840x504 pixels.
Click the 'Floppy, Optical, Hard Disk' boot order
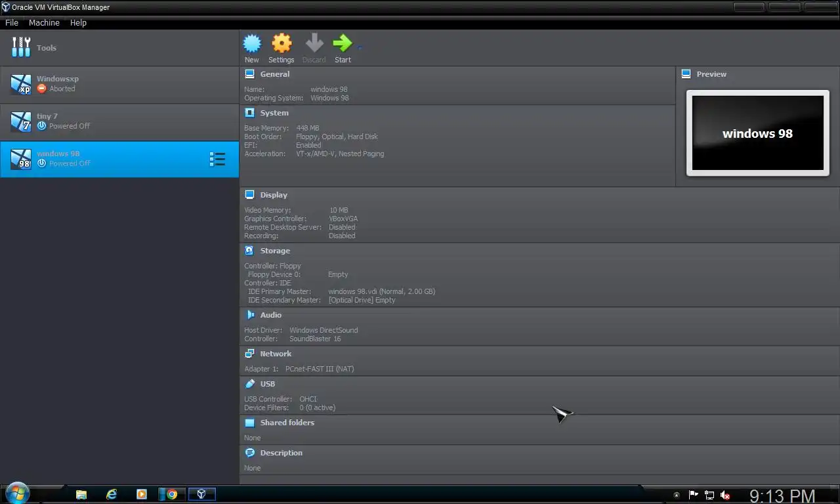pyautogui.click(x=337, y=136)
